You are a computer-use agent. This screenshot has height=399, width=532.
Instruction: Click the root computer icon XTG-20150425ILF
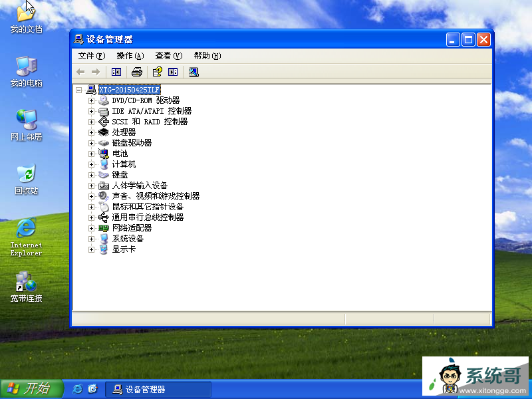coord(91,90)
